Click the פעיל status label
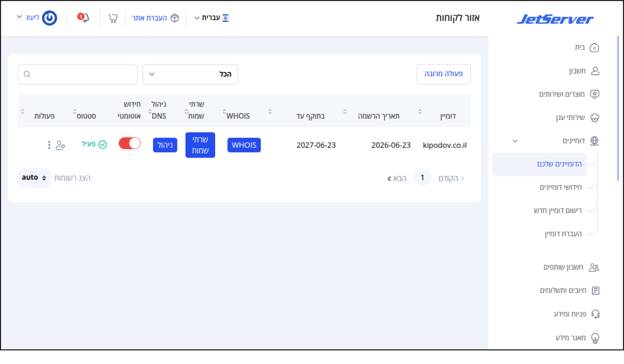The image size is (624, 364). [88, 144]
